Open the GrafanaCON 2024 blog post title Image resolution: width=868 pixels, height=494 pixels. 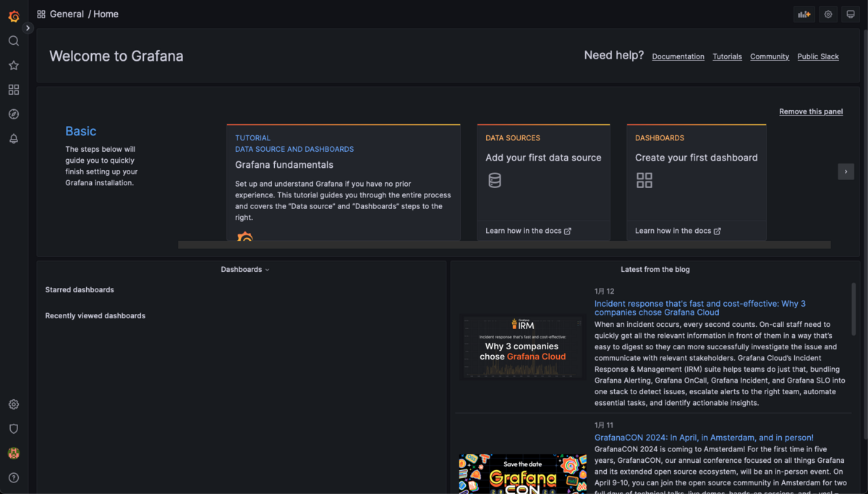click(x=704, y=438)
